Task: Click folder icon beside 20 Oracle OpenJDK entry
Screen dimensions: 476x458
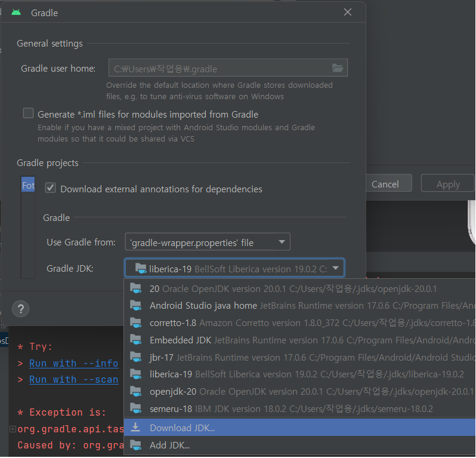Action: (135, 288)
